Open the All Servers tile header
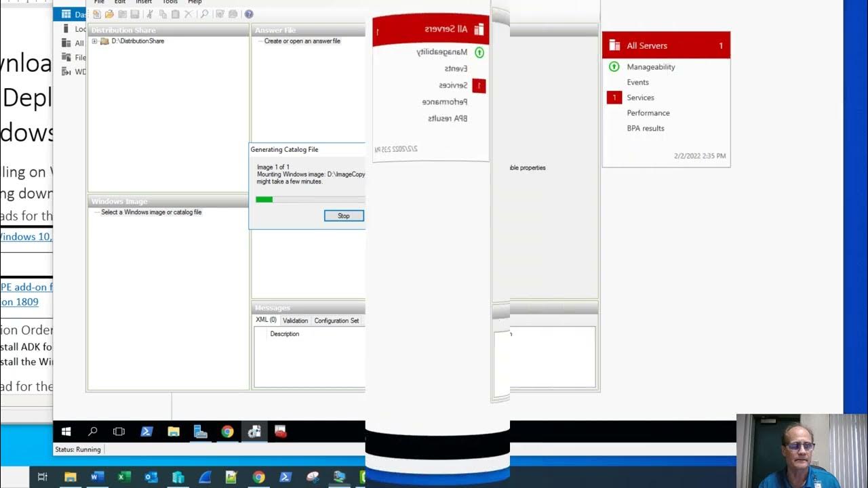This screenshot has width=868, height=488. pos(666,45)
